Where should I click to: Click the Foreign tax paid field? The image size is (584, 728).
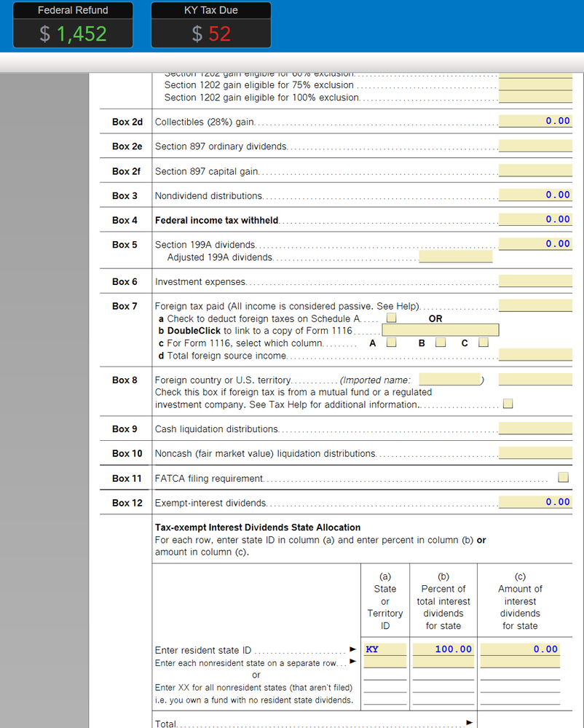coord(534,306)
